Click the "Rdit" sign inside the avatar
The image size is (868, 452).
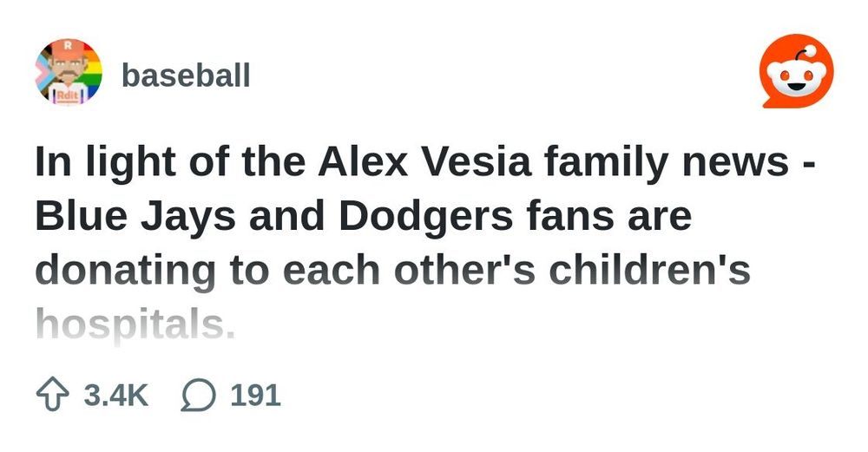68,95
